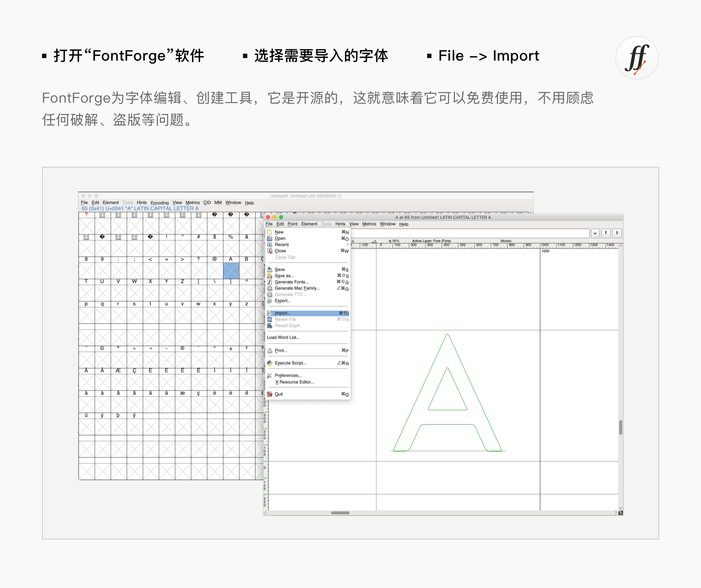Open Metrics menu in glyph window
The image size is (701, 588).
369,224
